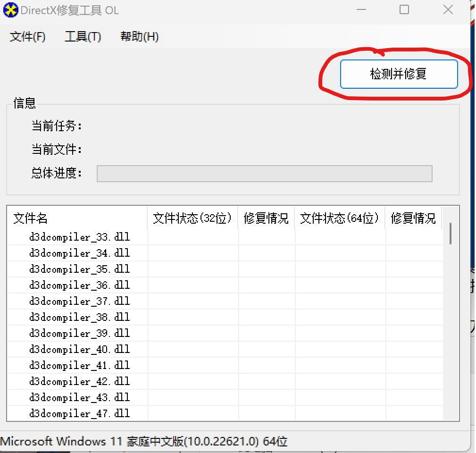Click the 总体进度 progress bar

[264, 174]
